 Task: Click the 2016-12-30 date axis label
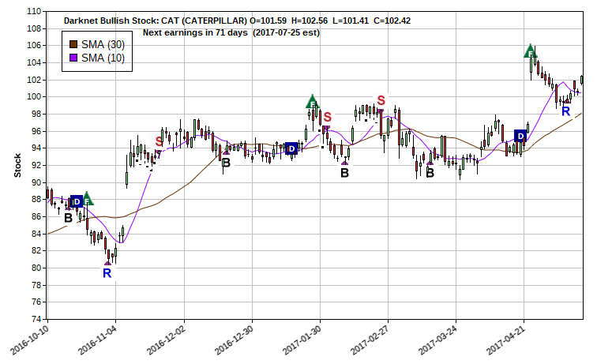[x=235, y=340]
